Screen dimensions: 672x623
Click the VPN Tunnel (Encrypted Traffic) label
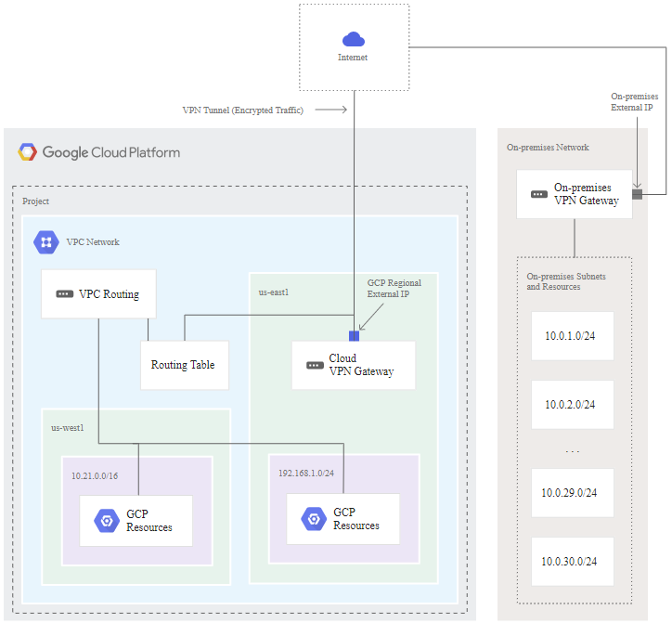point(243,110)
